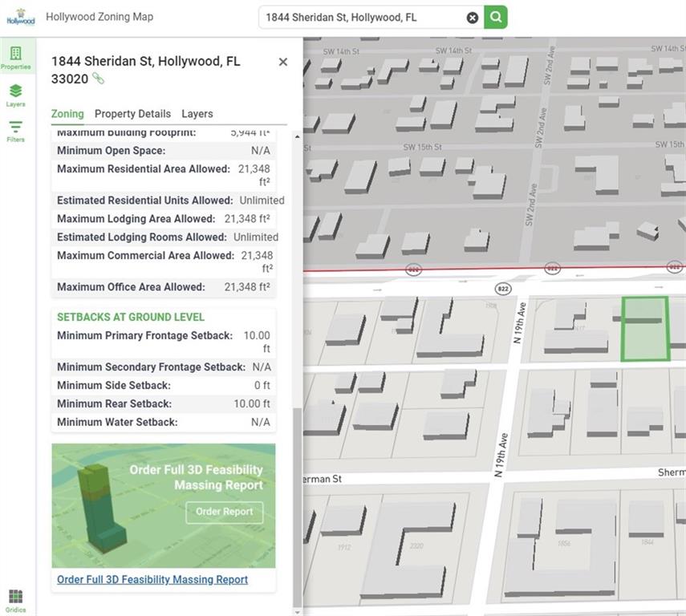The height and width of the screenshot is (616, 686).
Task: Click the panel scrollbar down arrow
Action: point(298,611)
